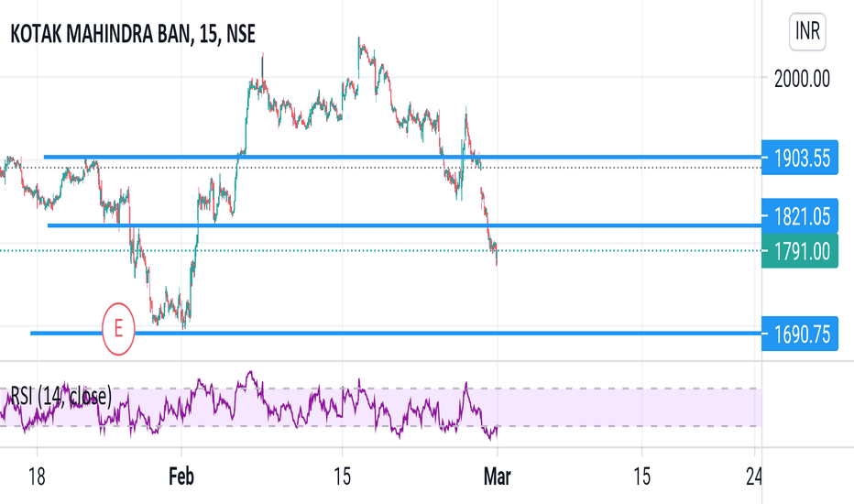Viewport: 854px width, 504px height.
Task: Click the Mar date label
Action: tap(497, 477)
